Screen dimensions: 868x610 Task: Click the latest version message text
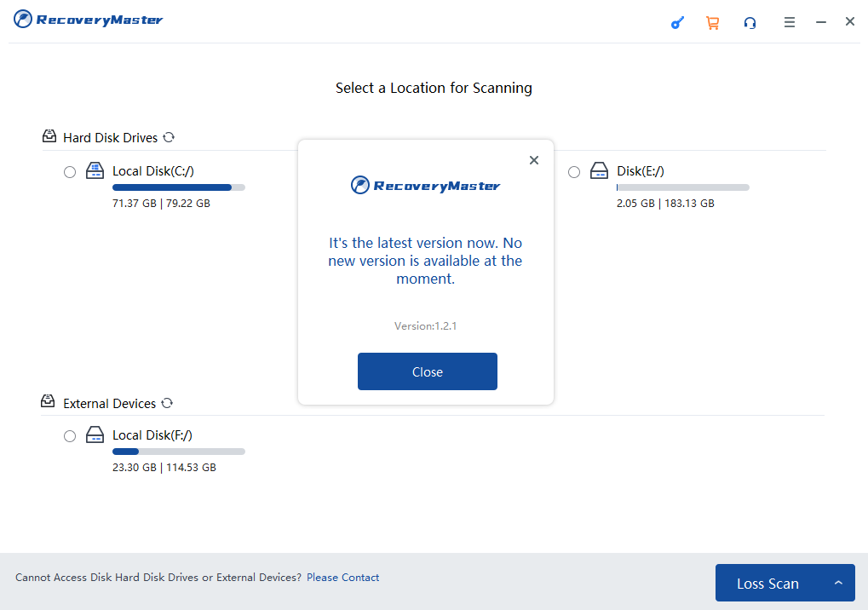click(425, 261)
